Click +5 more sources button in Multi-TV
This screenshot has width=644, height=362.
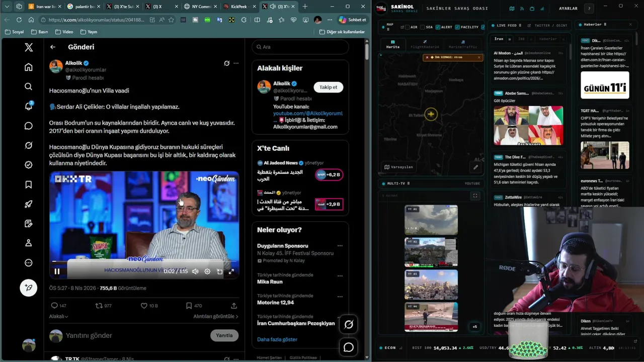point(474,326)
